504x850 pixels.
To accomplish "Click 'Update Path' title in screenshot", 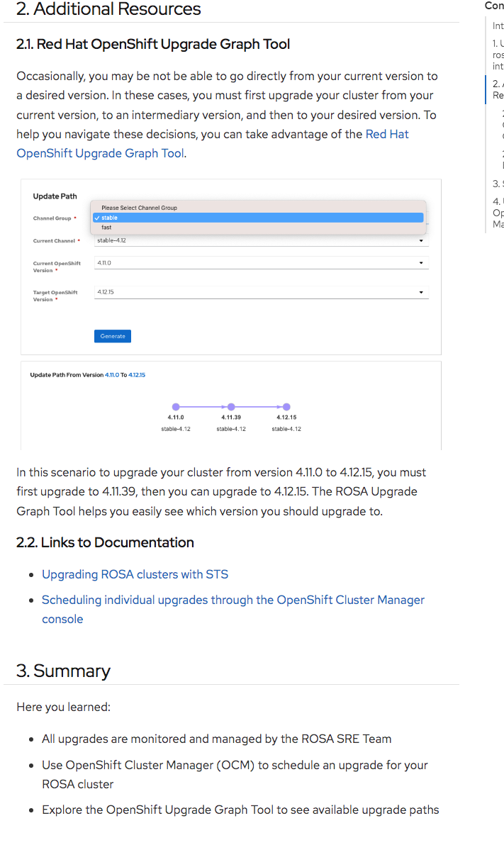I will (x=55, y=196).
